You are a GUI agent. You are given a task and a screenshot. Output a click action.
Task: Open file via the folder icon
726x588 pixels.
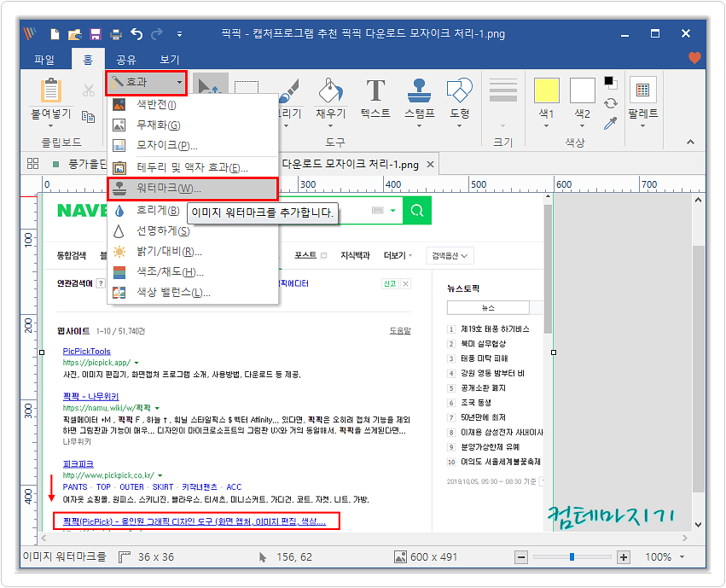74,34
